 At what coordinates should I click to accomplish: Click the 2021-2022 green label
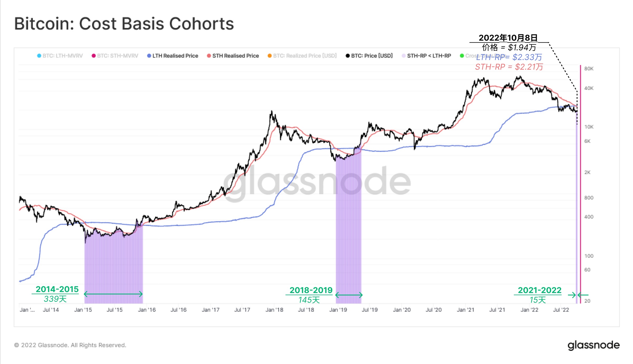[x=540, y=290]
